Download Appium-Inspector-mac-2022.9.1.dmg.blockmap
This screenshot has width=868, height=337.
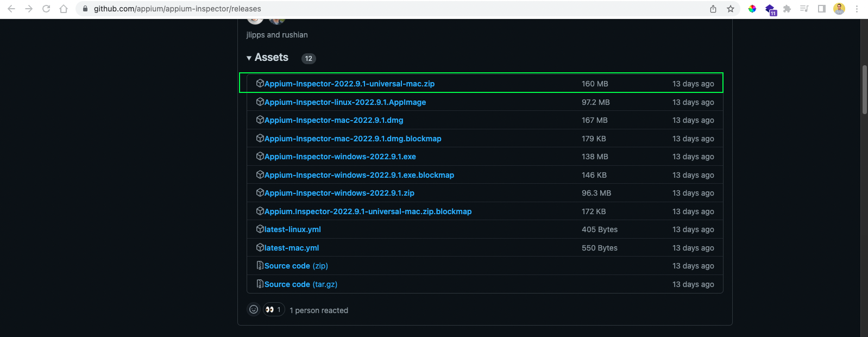(x=353, y=139)
